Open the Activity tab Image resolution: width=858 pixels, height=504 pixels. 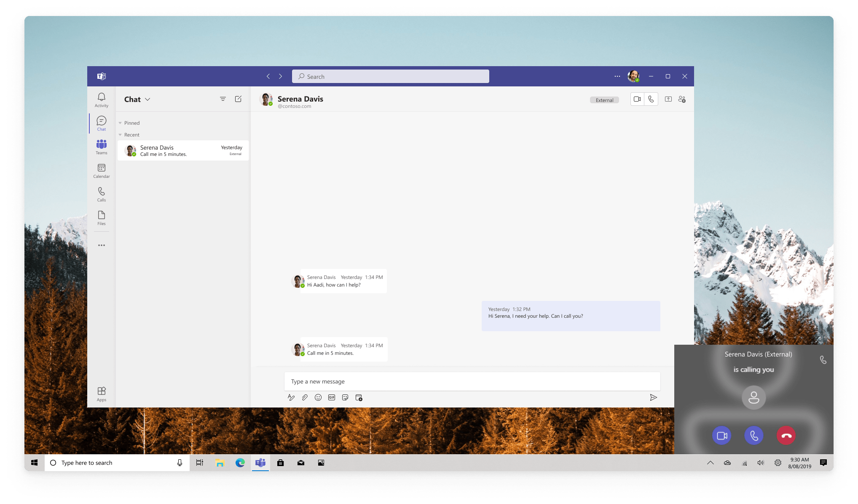click(x=101, y=99)
